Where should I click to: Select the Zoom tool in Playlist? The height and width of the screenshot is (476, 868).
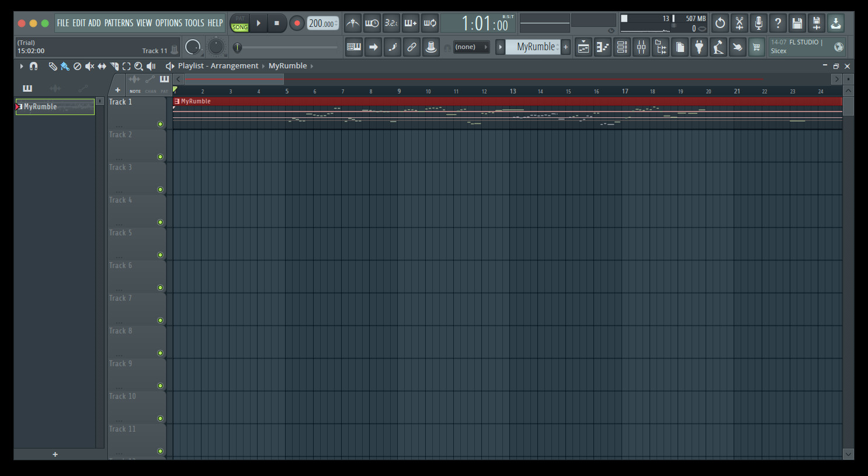point(138,67)
